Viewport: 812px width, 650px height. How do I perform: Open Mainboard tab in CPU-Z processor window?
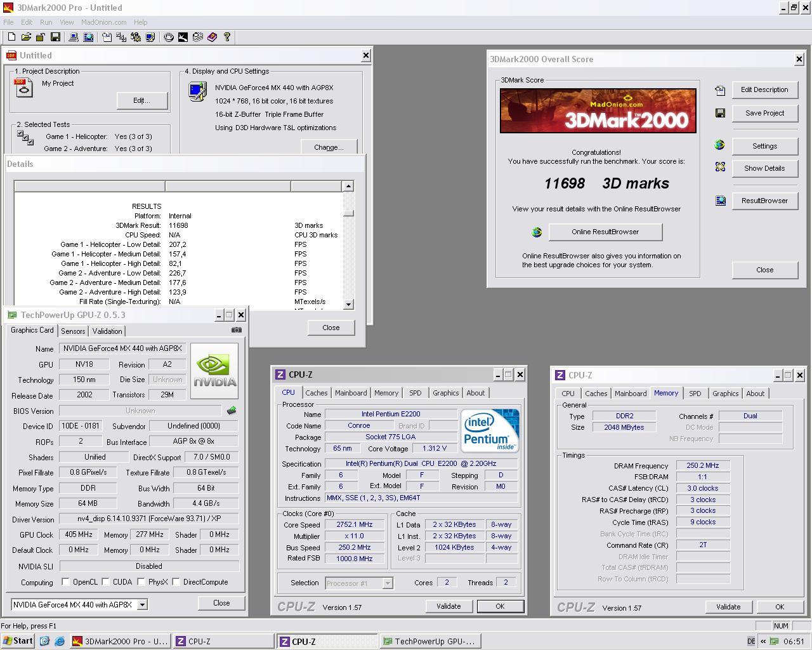click(351, 393)
